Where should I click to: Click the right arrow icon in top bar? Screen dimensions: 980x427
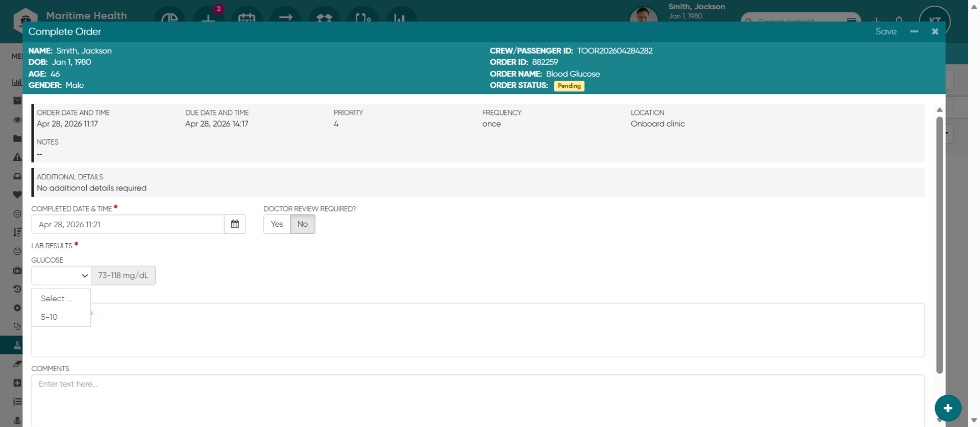click(286, 17)
